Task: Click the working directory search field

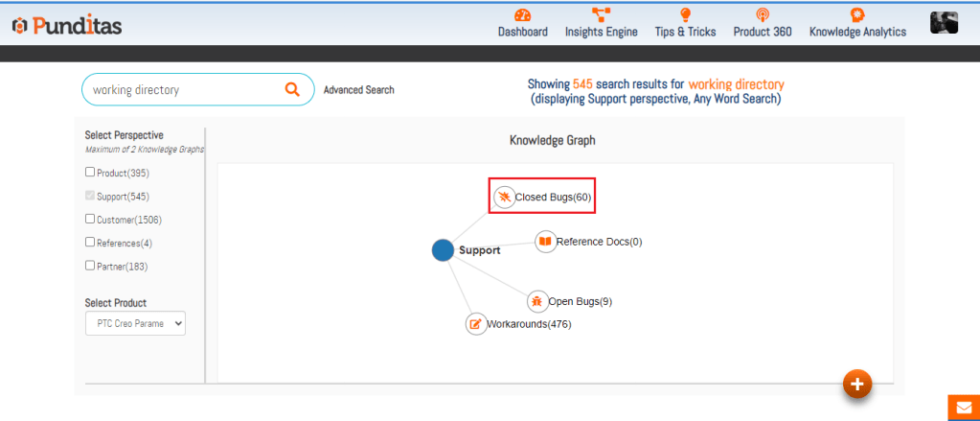Action: [182, 90]
